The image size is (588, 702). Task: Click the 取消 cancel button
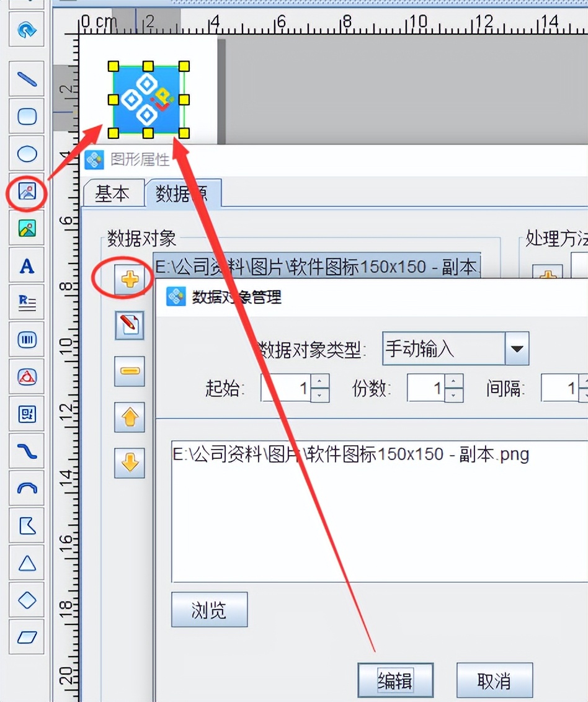click(x=494, y=680)
